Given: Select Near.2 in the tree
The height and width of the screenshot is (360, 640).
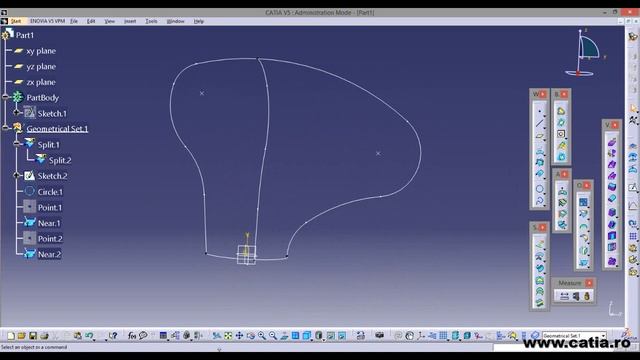Looking at the screenshot, I should pos(49,254).
